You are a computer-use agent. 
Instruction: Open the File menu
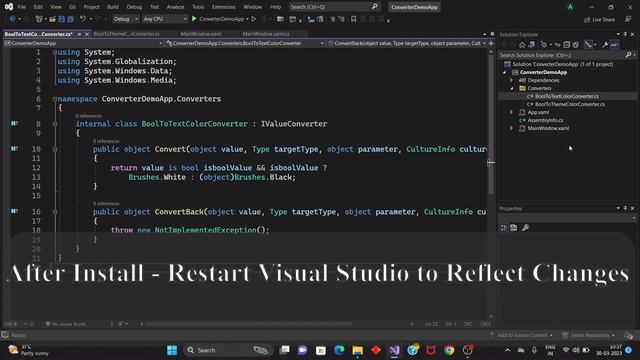pos(22,7)
